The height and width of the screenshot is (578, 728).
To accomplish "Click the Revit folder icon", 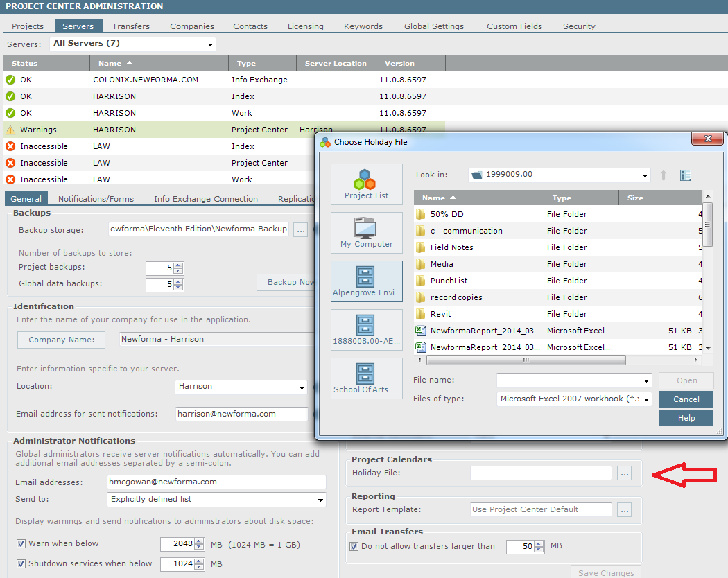I will tap(420, 314).
